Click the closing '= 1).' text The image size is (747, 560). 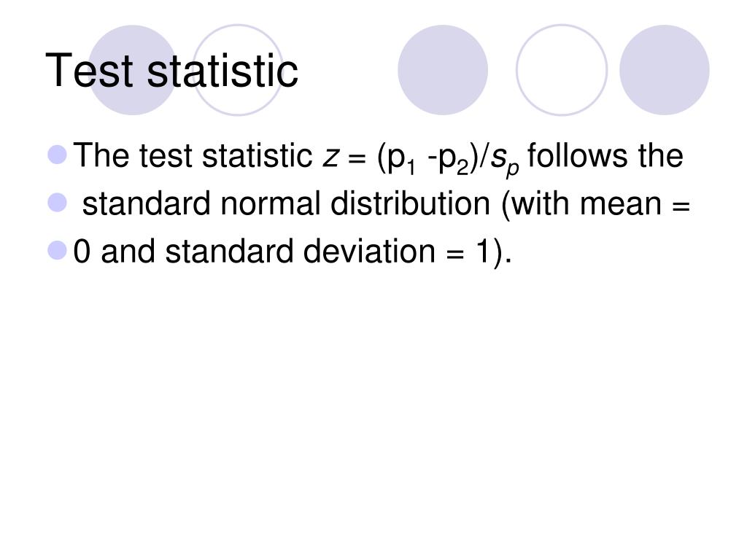click(x=479, y=252)
